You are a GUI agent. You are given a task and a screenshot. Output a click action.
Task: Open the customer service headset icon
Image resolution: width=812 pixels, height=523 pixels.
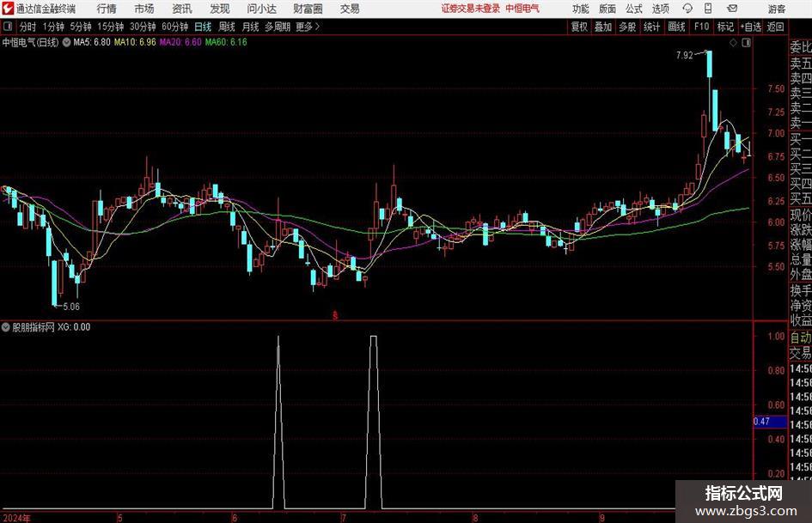point(687,9)
